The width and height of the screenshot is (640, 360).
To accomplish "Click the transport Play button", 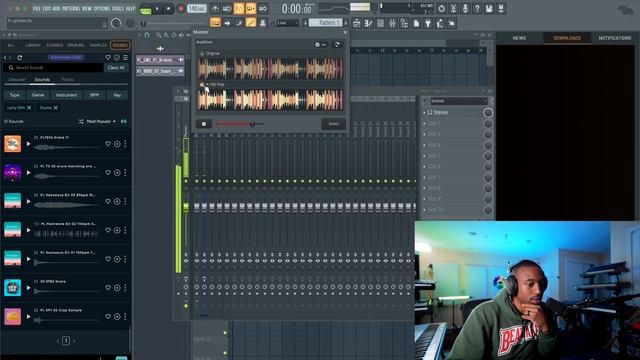I will pos(157,9).
